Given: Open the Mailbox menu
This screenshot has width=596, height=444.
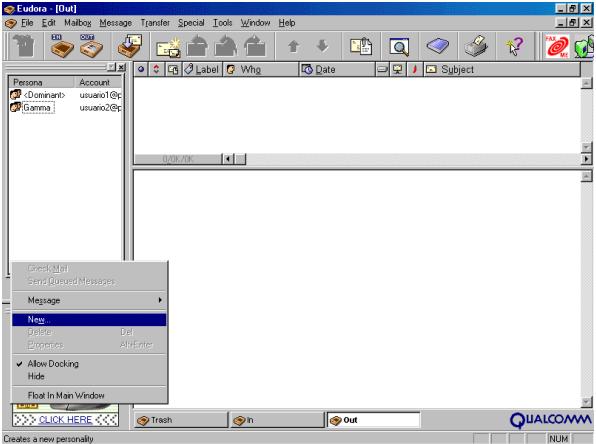Looking at the screenshot, I should point(78,23).
